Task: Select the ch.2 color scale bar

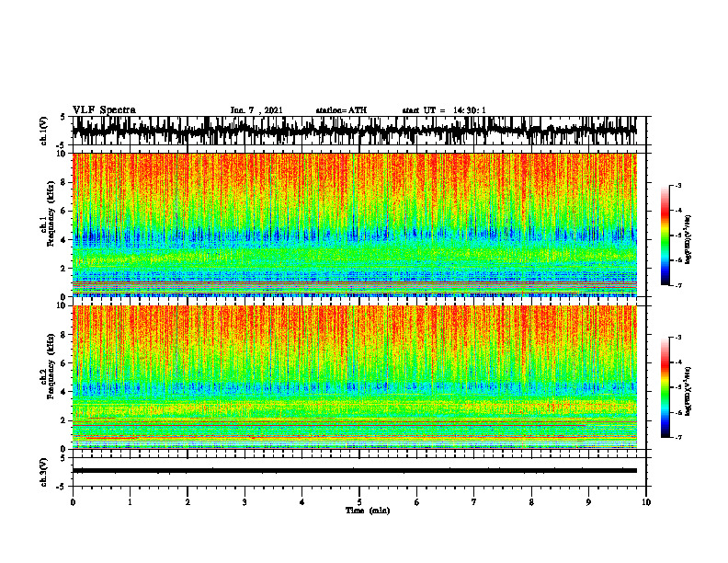Action: click(x=665, y=387)
